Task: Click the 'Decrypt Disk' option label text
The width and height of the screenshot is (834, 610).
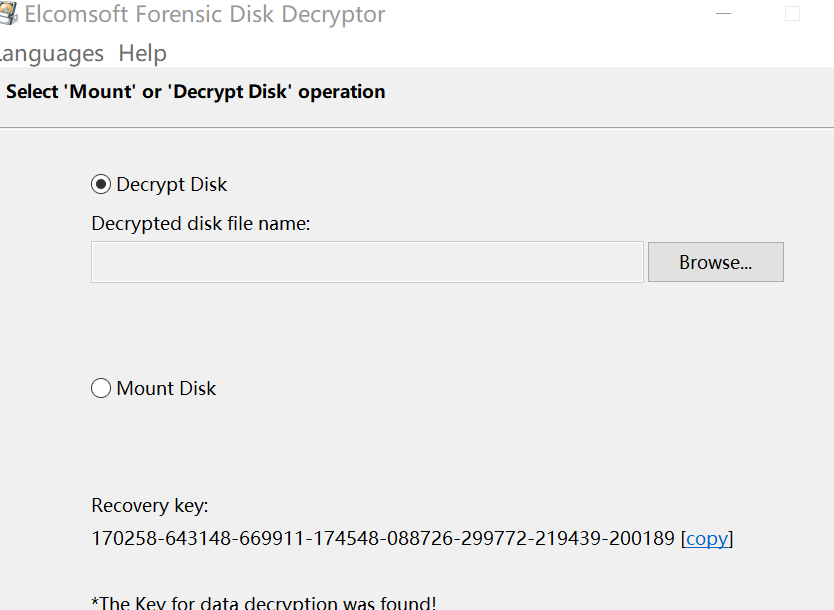Action: tap(171, 185)
